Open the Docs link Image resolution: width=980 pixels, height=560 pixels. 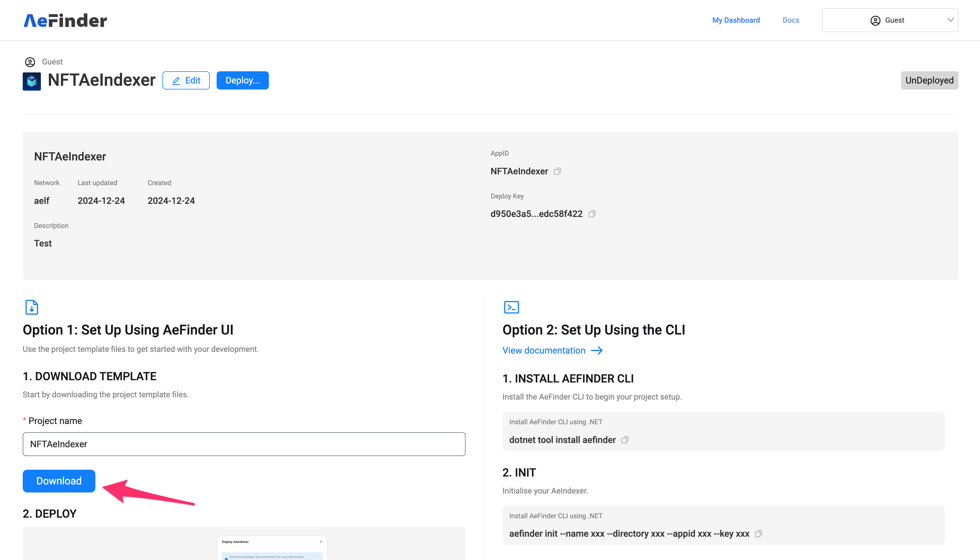pyautogui.click(x=791, y=20)
